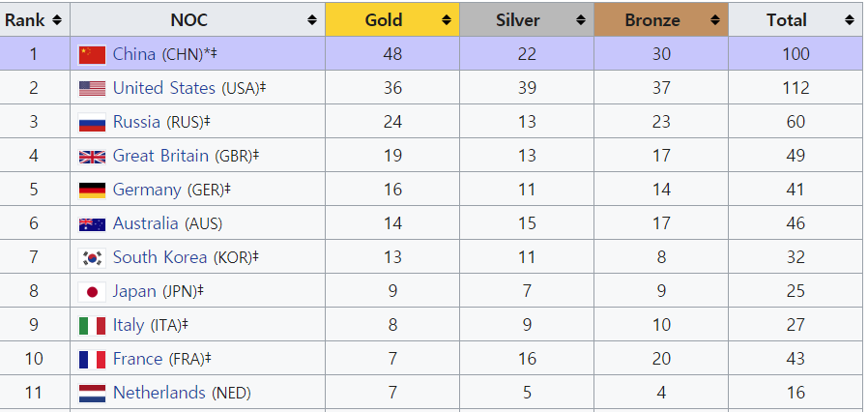Click the Russia flag icon
868x412 pixels.
(x=92, y=122)
